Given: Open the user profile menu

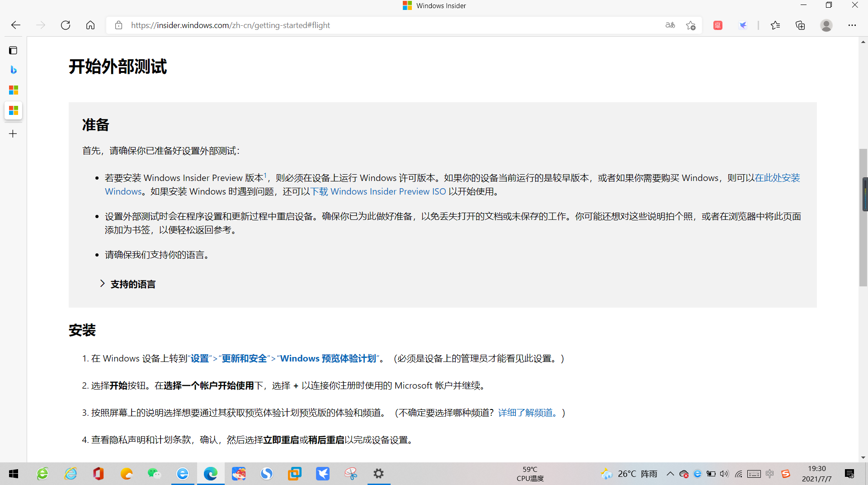Looking at the screenshot, I should click(x=826, y=25).
